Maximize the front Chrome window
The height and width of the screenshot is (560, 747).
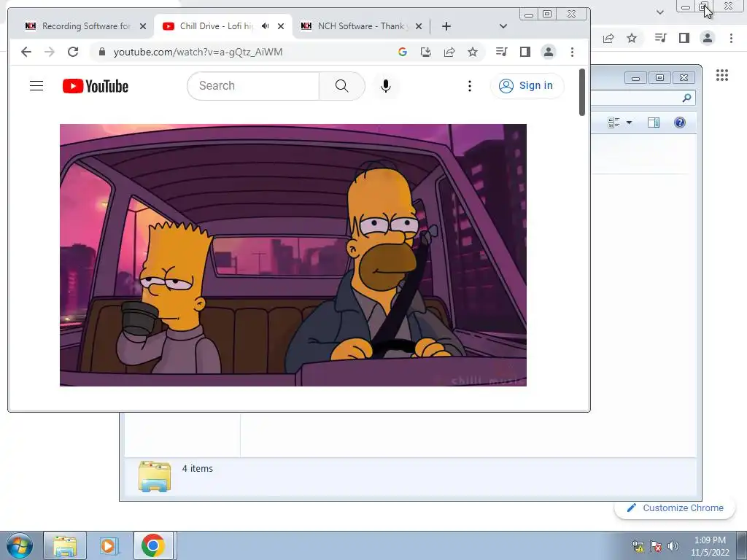coord(547,15)
